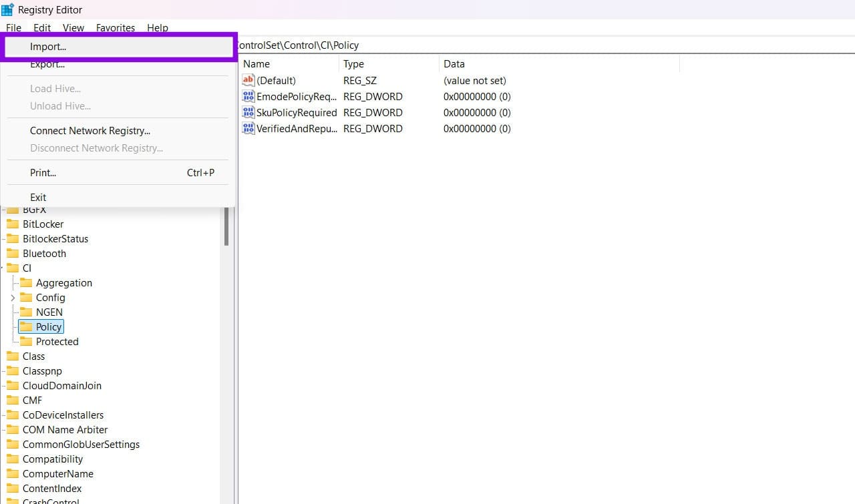This screenshot has height=504, width=855.
Task: Click the BitlockerStatus folder icon
Action: (13, 238)
